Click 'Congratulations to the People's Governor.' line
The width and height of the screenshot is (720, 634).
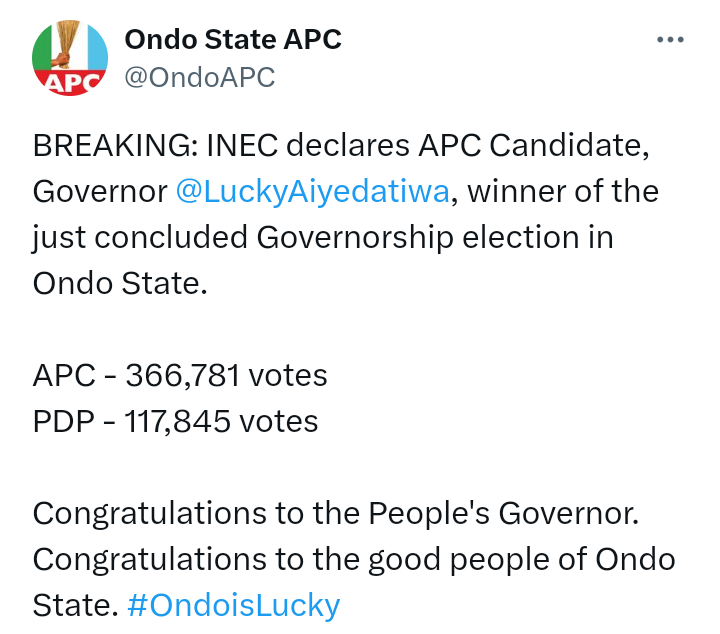click(336, 513)
